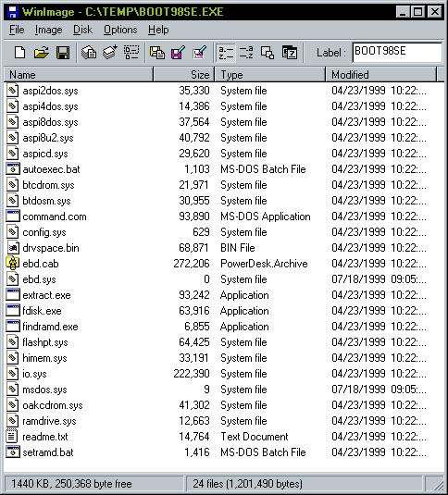Screen dimensions: 448x495
Task: Select the io.sys file icon
Action: pos(13,374)
